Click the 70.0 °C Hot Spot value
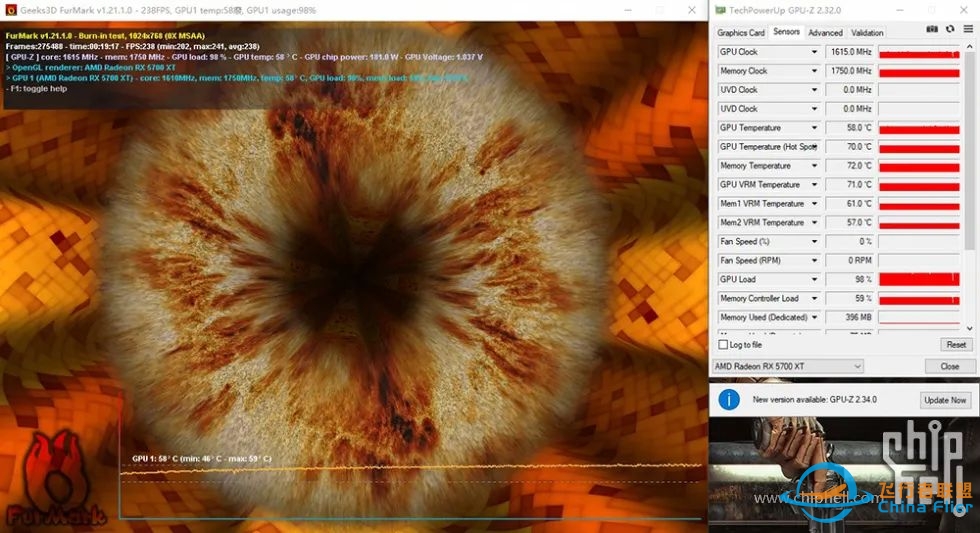Screen dimensions: 980x533 [x=850, y=146]
